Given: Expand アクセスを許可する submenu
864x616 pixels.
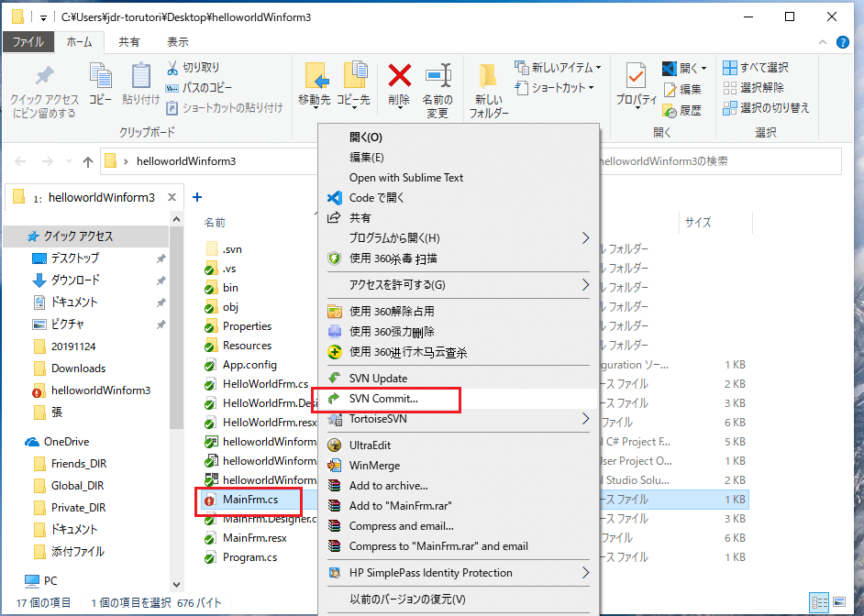Looking at the screenshot, I should tap(585, 284).
